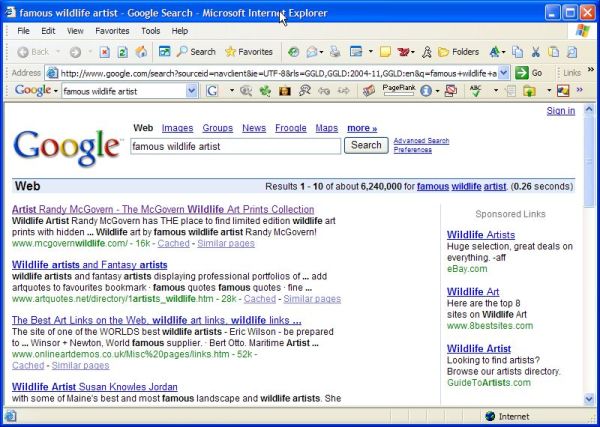This screenshot has width=600, height=427.
Task: Click the ABC spell check icon
Action: (476, 91)
